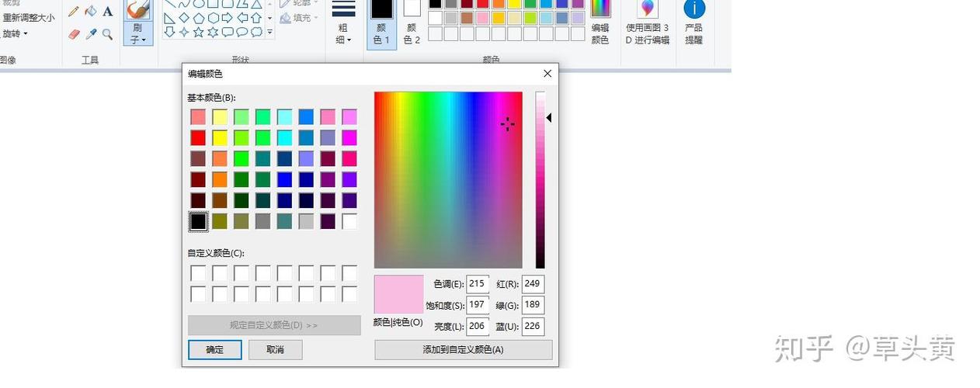Choose the pentagon shape
980x388 pixels.
pos(199,18)
